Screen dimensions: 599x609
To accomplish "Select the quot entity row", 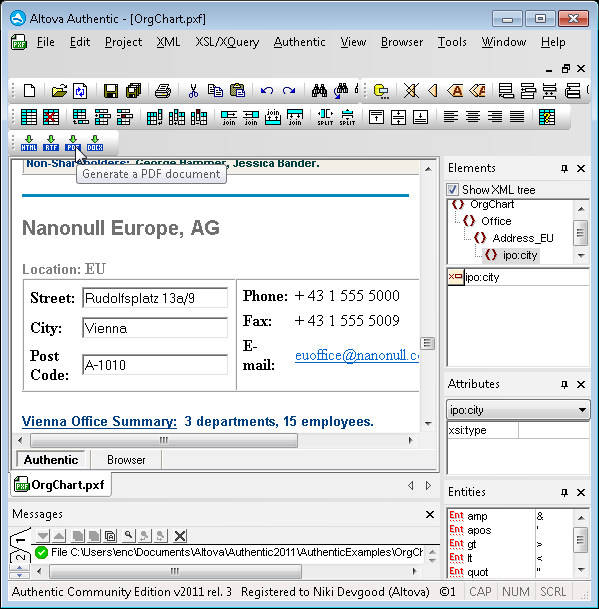I will click(x=510, y=572).
